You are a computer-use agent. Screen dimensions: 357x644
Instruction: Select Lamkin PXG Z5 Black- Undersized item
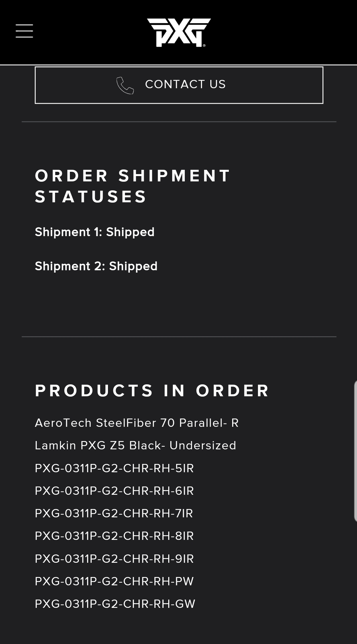tap(135, 445)
